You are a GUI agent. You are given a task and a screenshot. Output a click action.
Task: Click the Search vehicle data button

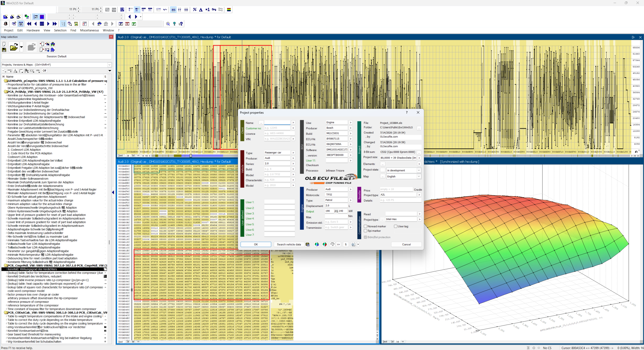point(289,244)
